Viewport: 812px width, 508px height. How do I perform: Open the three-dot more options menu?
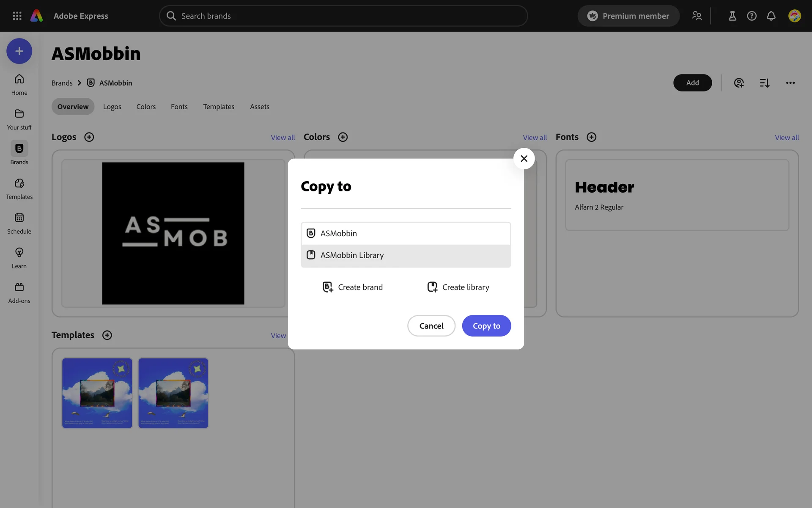pos(790,83)
